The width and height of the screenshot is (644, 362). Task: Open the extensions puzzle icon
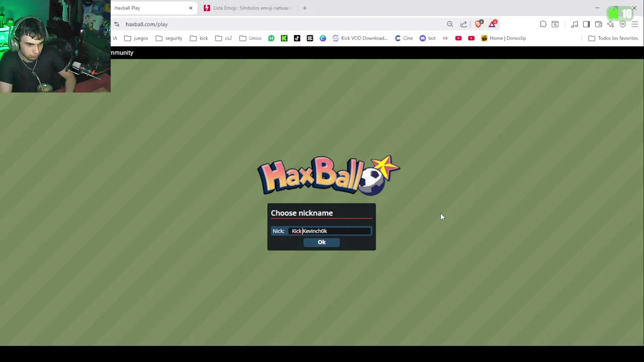pyautogui.click(x=543, y=24)
